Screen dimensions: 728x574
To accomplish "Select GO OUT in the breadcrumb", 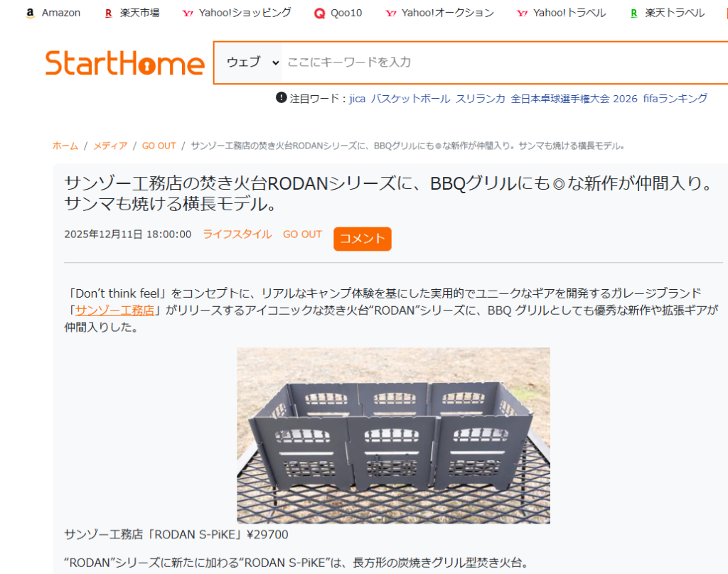I will pos(159,146).
